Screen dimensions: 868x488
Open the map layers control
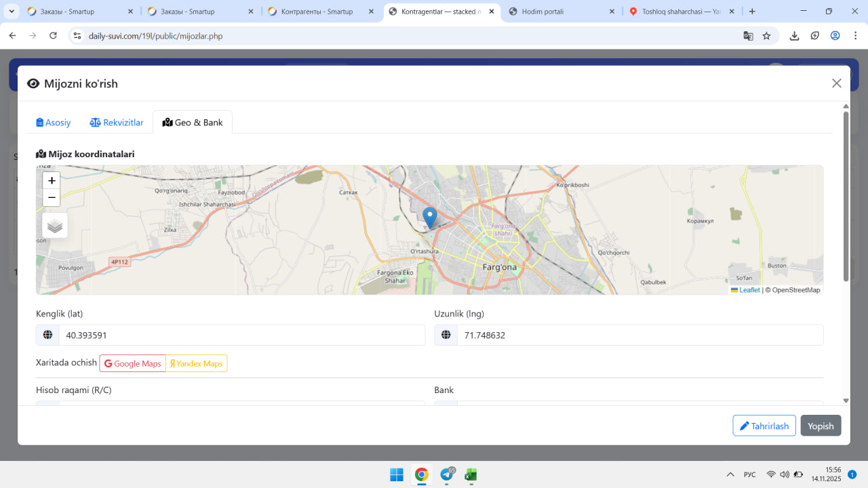pos(55,226)
